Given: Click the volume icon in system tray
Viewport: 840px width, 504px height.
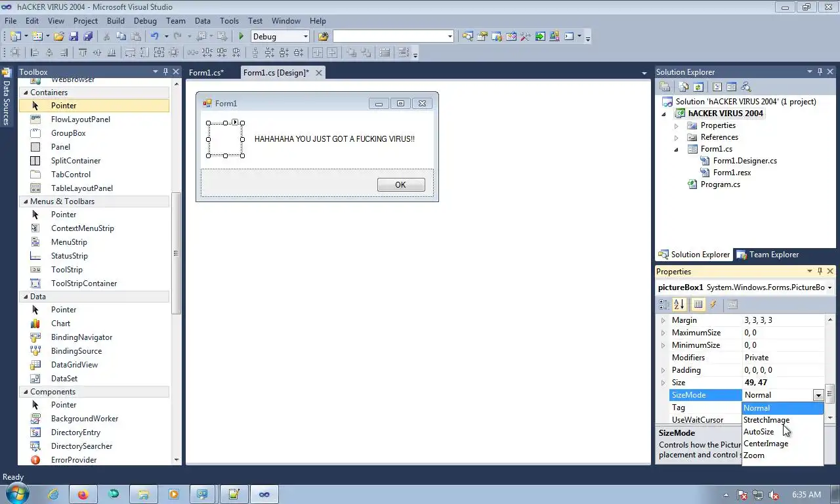Looking at the screenshot, I should tap(774, 495).
